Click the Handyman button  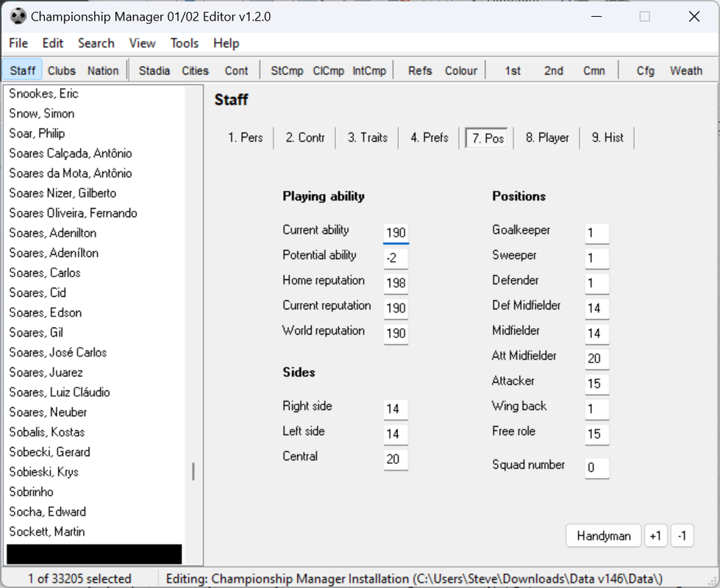click(x=603, y=536)
